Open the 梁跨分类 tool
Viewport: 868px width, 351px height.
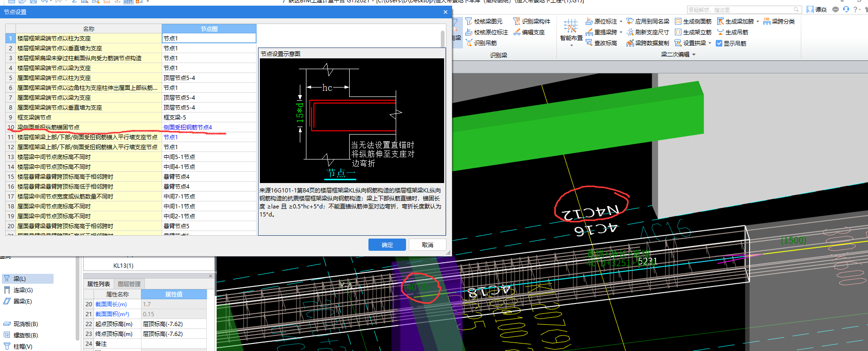pos(779,21)
